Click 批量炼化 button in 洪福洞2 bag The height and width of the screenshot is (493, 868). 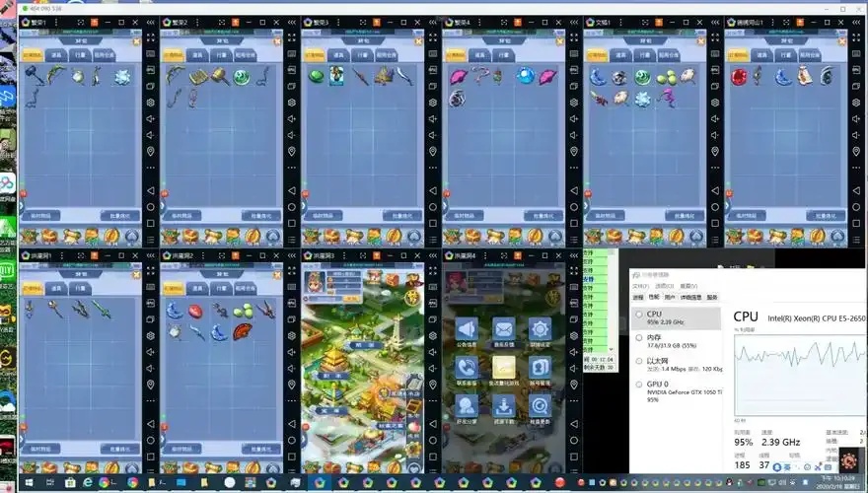coord(260,449)
